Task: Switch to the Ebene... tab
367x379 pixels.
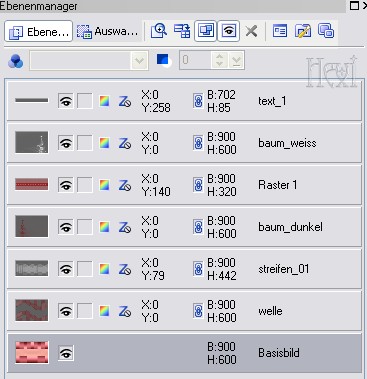Action: pos(39,32)
